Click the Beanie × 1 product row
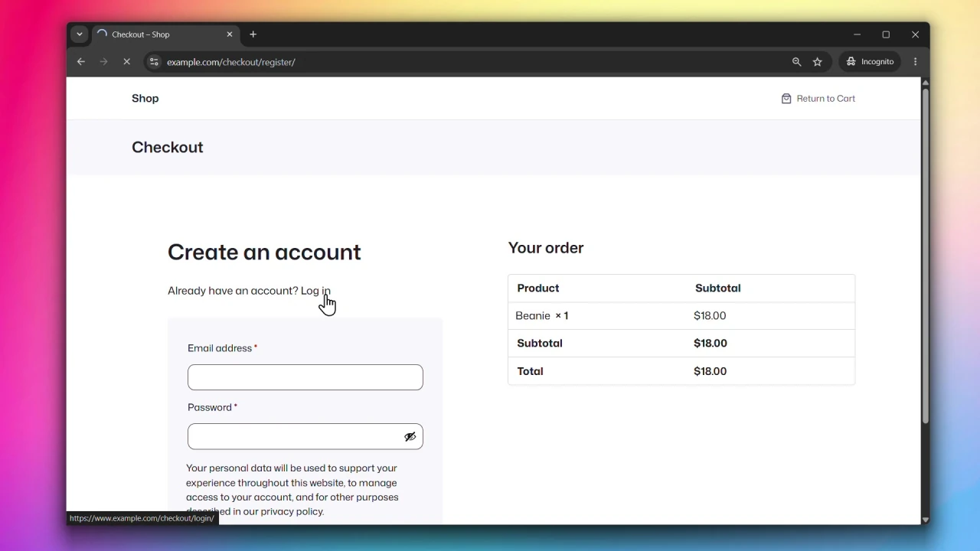Screen dimensions: 980x551 point(681,316)
